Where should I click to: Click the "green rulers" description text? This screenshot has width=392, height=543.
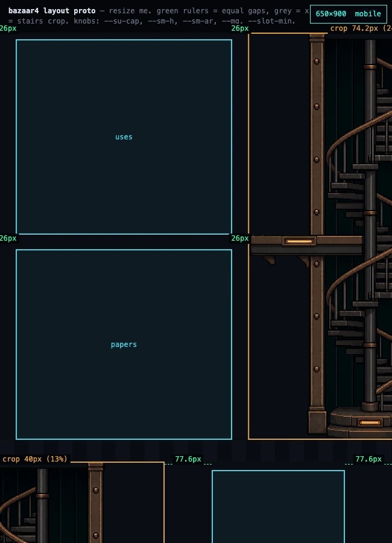[183, 11]
